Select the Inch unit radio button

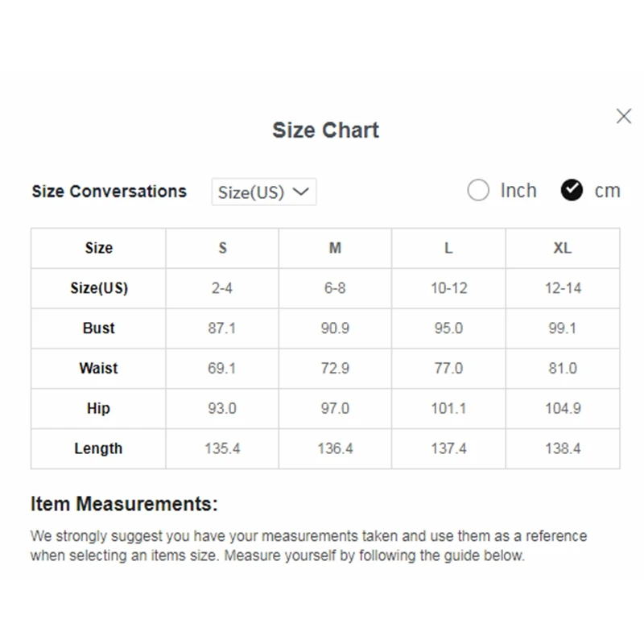coord(478,191)
